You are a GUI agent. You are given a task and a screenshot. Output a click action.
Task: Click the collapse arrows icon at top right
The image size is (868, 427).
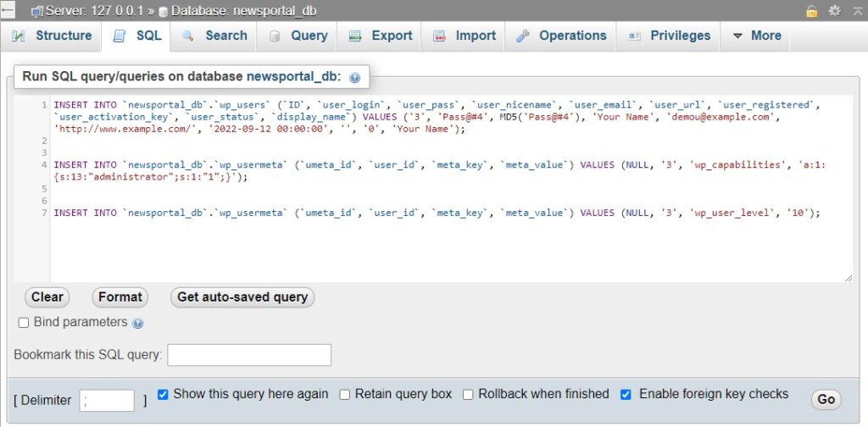click(856, 11)
